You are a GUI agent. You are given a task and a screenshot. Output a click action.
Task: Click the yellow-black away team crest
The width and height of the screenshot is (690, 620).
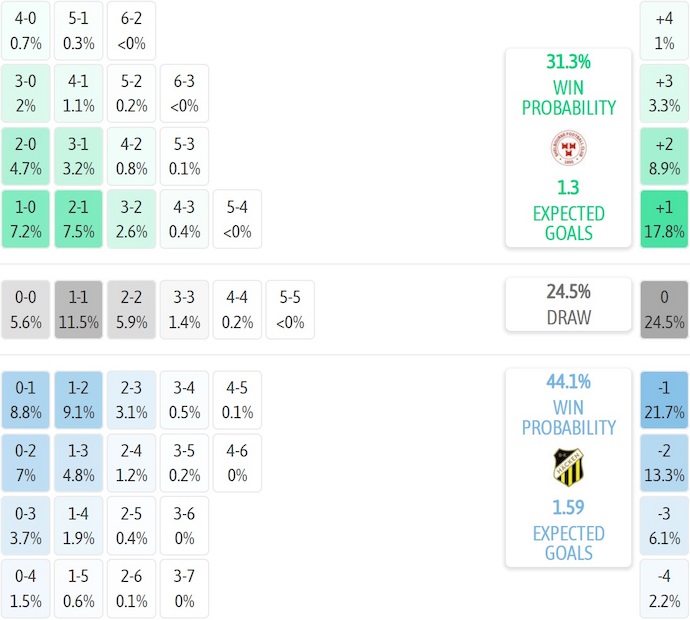click(568, 467)
